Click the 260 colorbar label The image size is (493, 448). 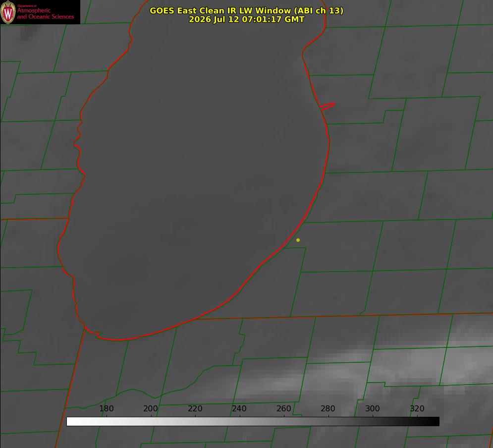[283, 408]
